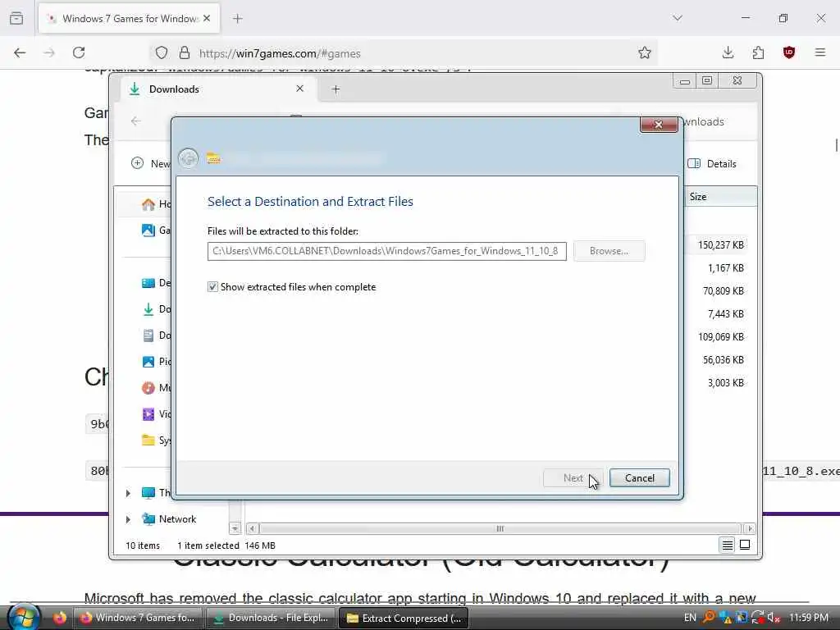This screenshot has width=840, height=630.
Task: Open the browser downloads panel
Action: pos(728,52)
